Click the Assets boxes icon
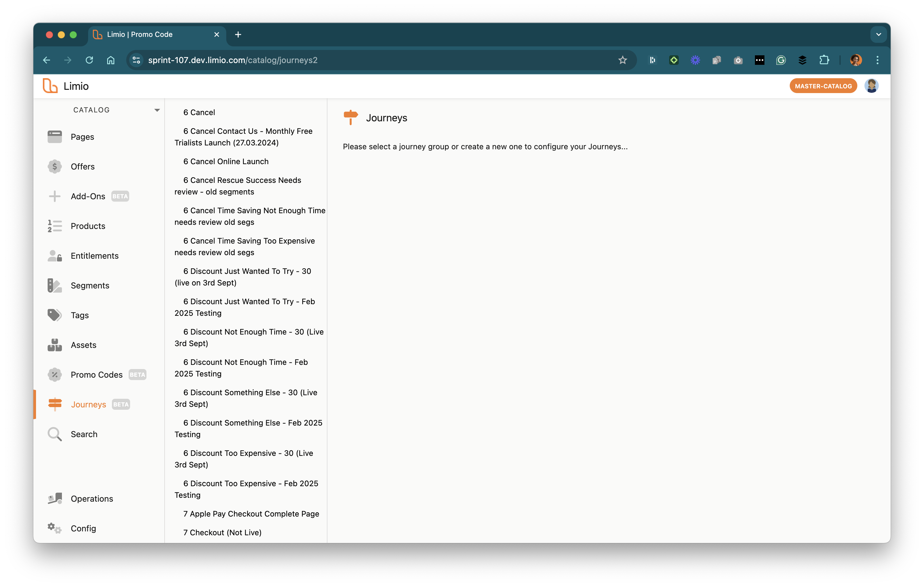Image resolution: width=924 pixels, height=587 pixels. click(54, 345)
